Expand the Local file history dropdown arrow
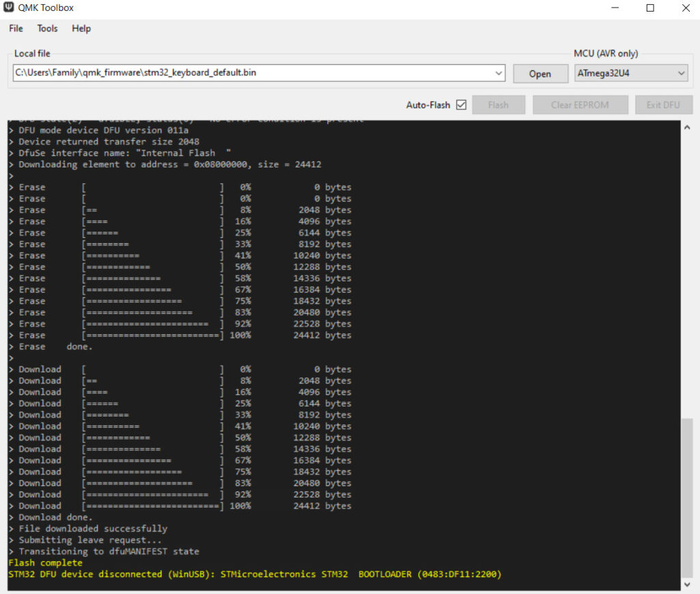 click(498, 73)
